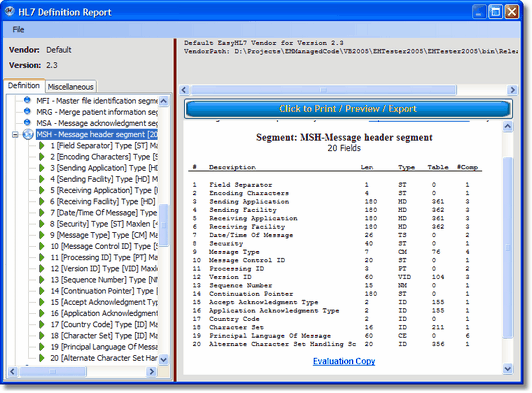Click green arrow icon for Alternate Character Set
The width and height of the screenshot is (532, 393).
coord(42,358)
